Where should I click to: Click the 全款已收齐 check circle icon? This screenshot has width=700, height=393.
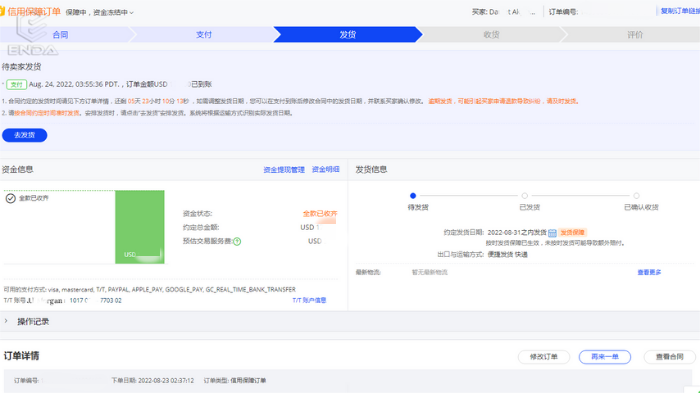pyautogui.click(x=11, y=198)
